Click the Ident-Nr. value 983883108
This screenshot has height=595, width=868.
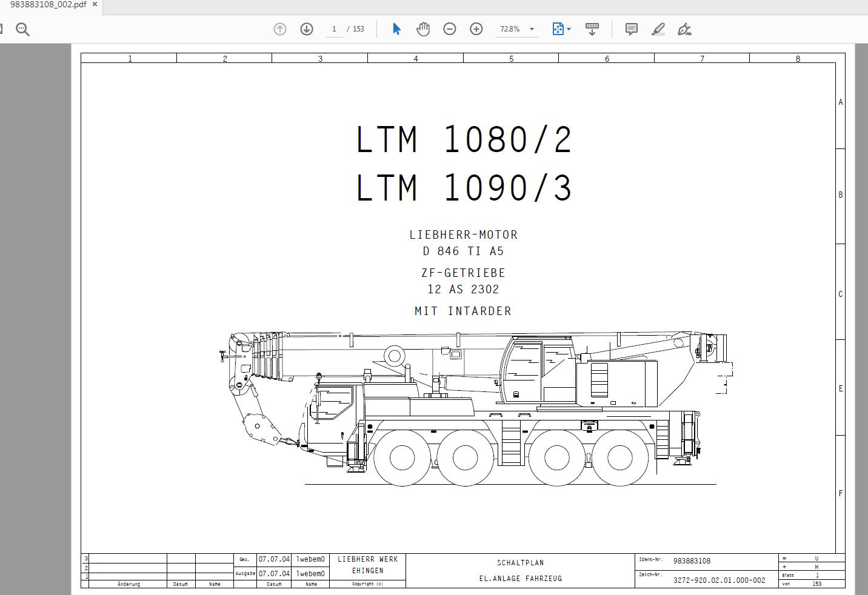[692, 561]
